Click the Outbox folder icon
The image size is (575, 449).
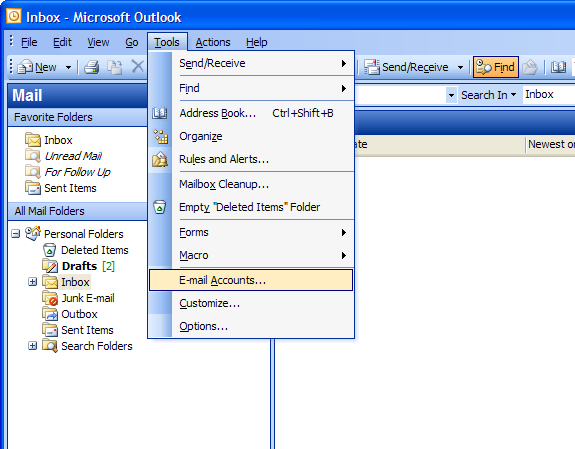50,314
